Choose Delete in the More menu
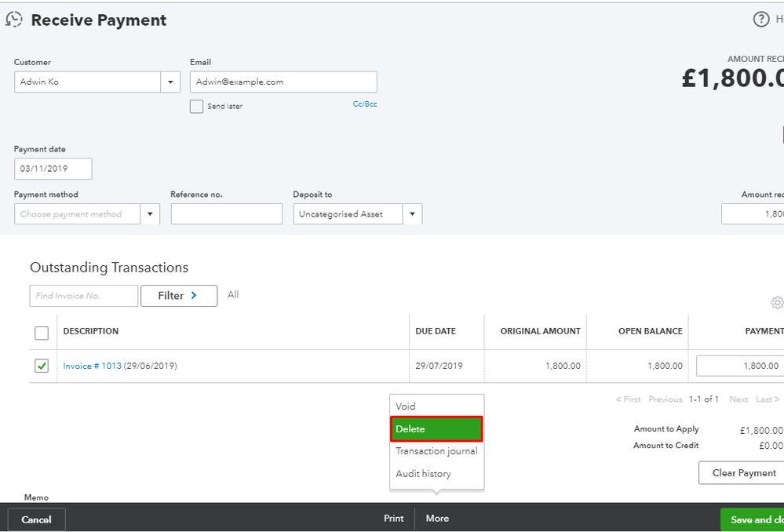Screen dimensions: 784x532 coord(436,429)
